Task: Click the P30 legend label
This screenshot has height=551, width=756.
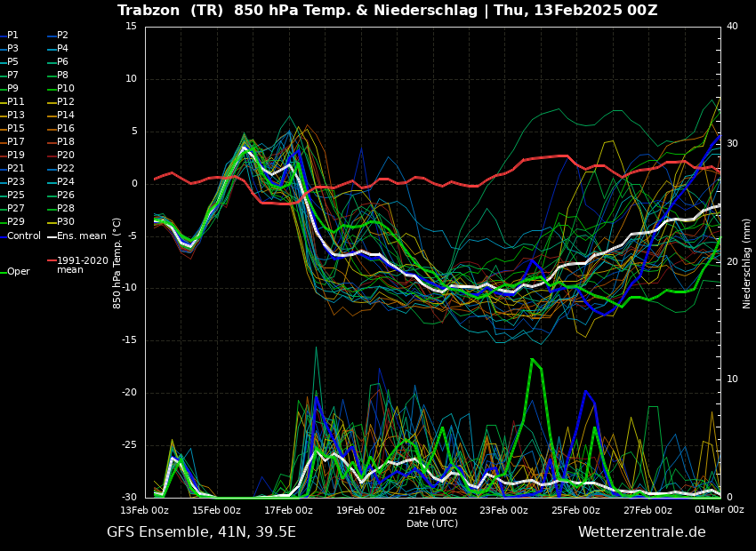Action: (66, 221)
